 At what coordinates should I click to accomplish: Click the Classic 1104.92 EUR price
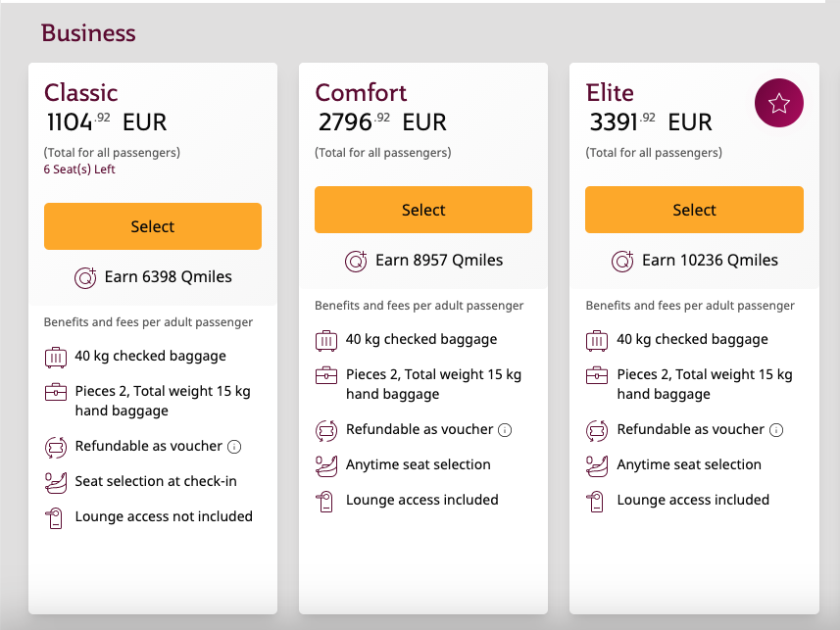pyautogui.click(x=106, y=122)
